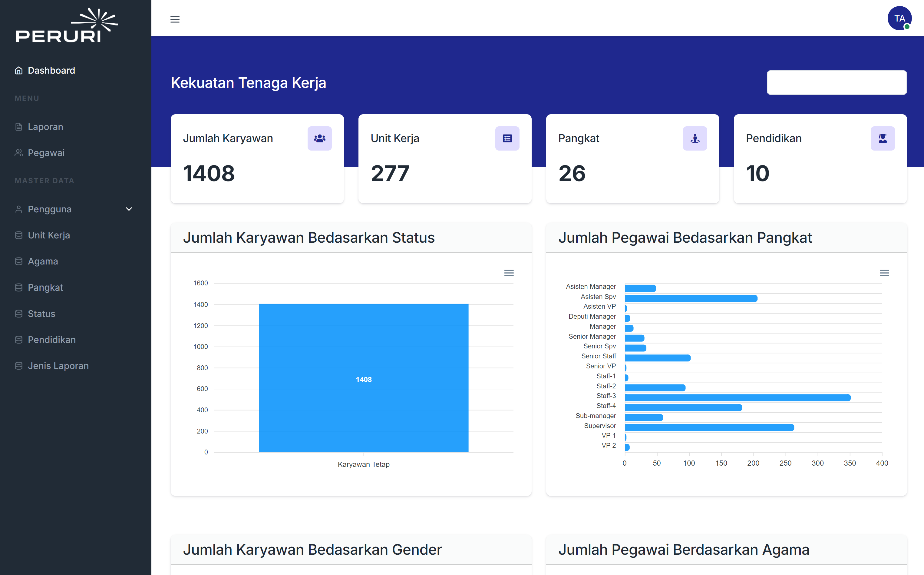The height and width of the screenshot is (575, 924).
Task: Click the Pangkat rank icon
Action: 695,138
